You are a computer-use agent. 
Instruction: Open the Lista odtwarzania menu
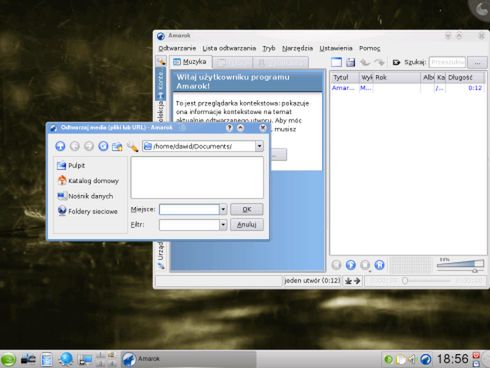pyautogui.click(x=229, y=48)
